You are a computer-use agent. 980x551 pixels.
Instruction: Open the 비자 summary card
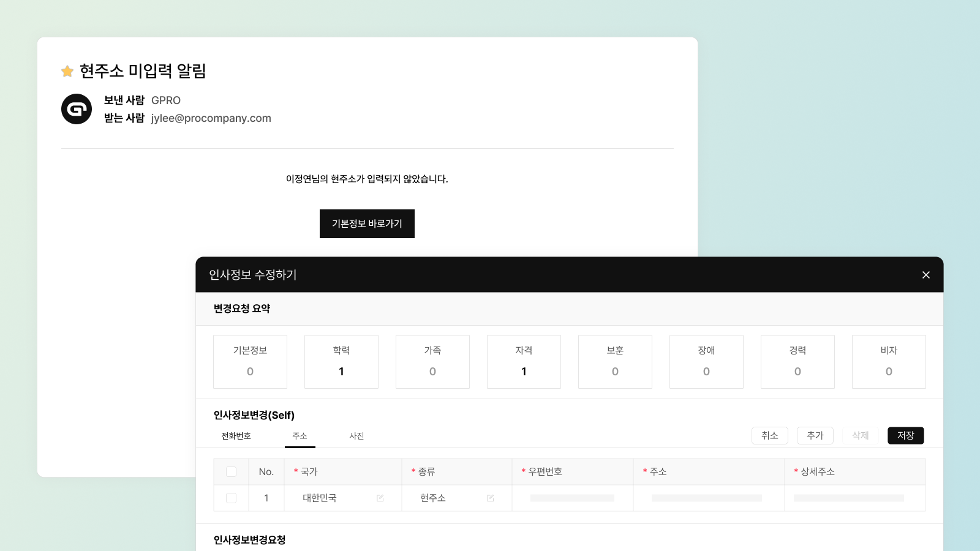(889, 362)
